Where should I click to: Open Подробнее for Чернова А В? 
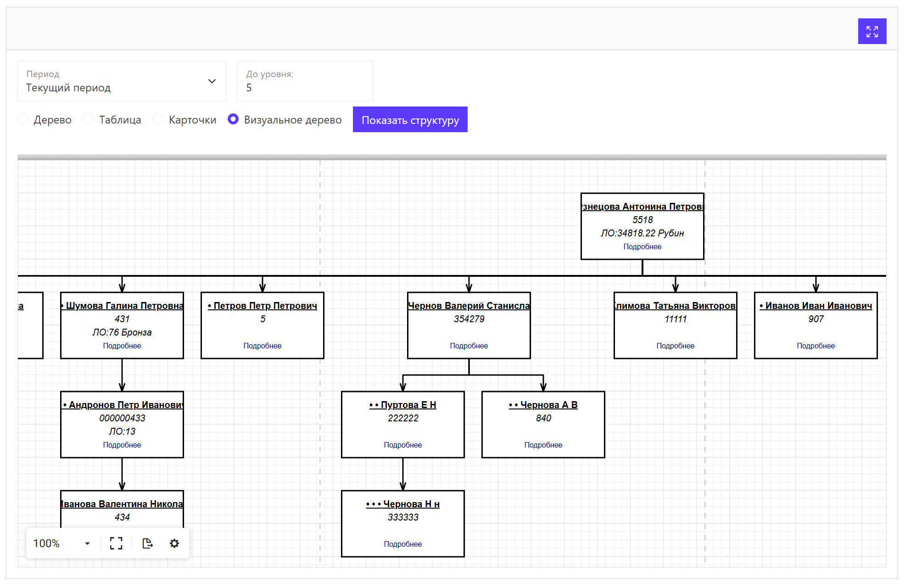pos(543,445)
